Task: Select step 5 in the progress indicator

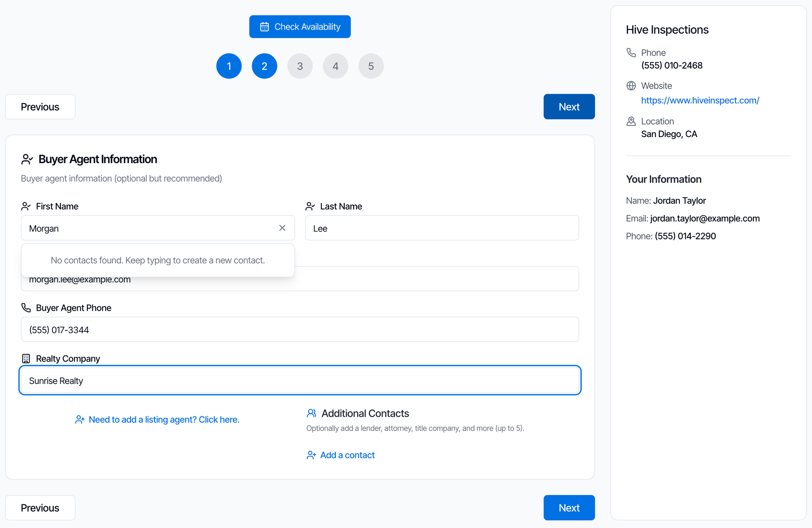Action: coord(371,66)
